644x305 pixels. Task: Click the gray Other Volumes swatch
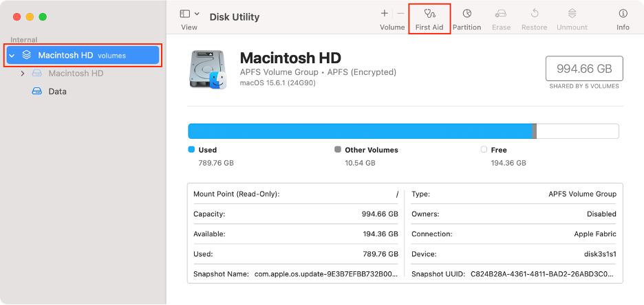click(338, 150)
